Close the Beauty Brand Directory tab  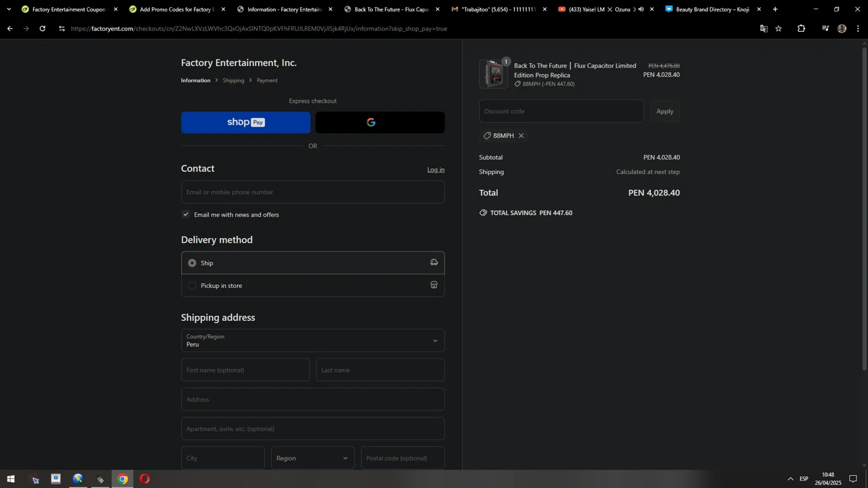pyautogui.click(x=759, y=9)
